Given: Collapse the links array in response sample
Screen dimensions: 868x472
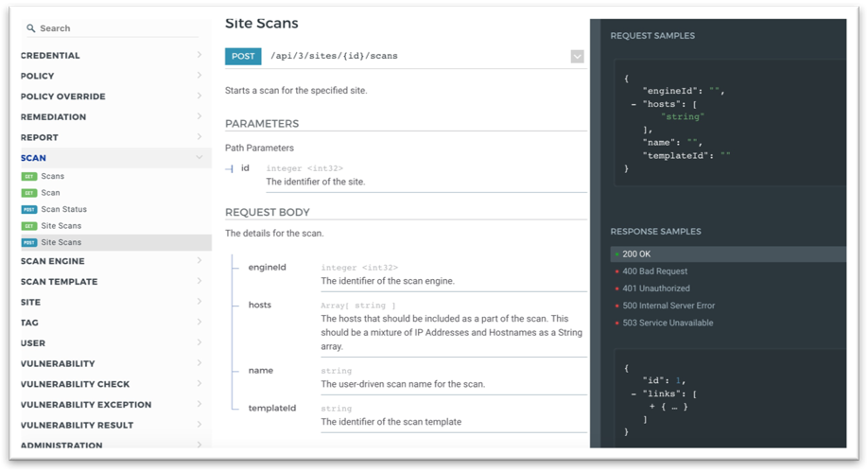Looking at the screenshot, I should tap(634, 393).
